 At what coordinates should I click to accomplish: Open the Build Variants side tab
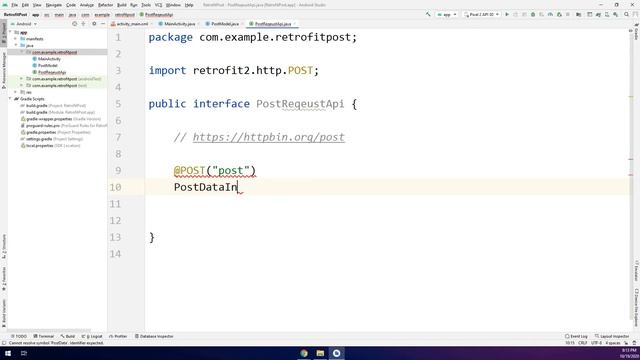point(4,313)
